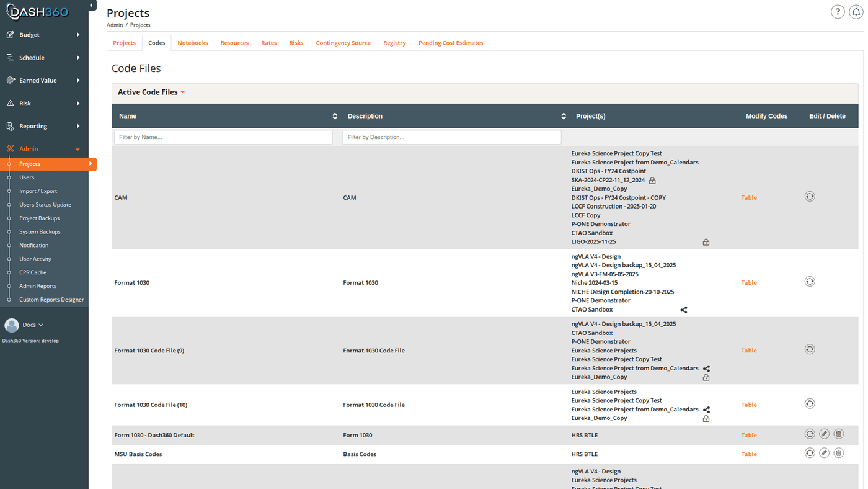This screenshot has height=489, width=868.
Task: Delete MSU Basis Codes with trash icon
Action: (x=839, y=453)
